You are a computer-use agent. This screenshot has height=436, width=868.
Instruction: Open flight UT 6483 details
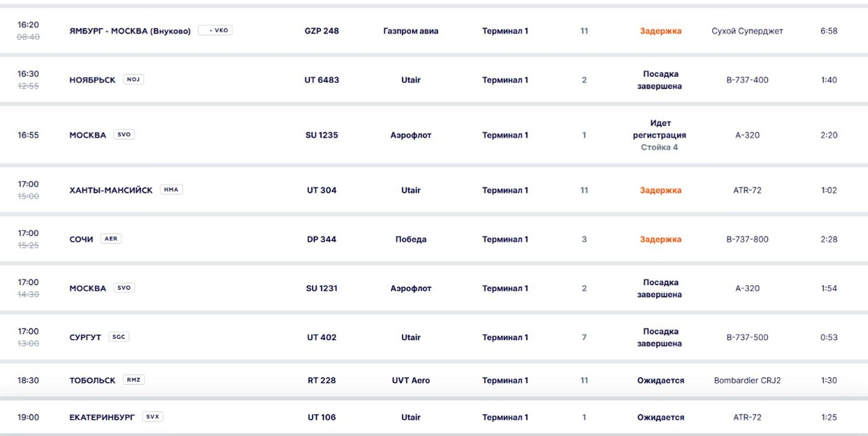(322, 80)
